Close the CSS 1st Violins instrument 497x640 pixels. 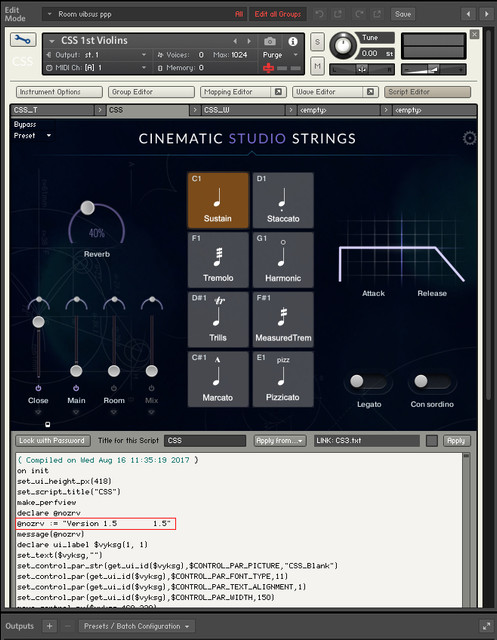point(474,34)
